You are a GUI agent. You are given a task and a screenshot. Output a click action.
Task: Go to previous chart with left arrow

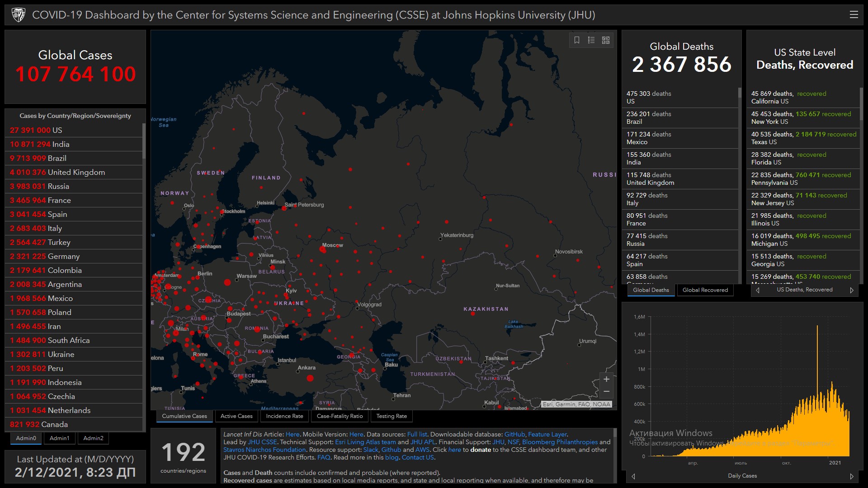click(x=633, y=476)
